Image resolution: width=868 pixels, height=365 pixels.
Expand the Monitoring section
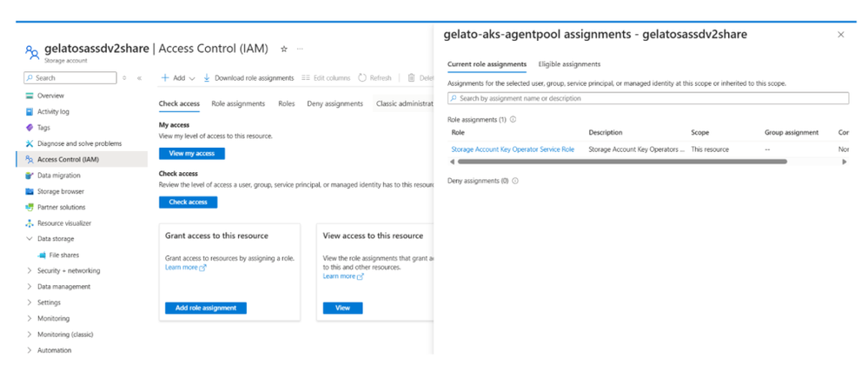click(30, 319)
